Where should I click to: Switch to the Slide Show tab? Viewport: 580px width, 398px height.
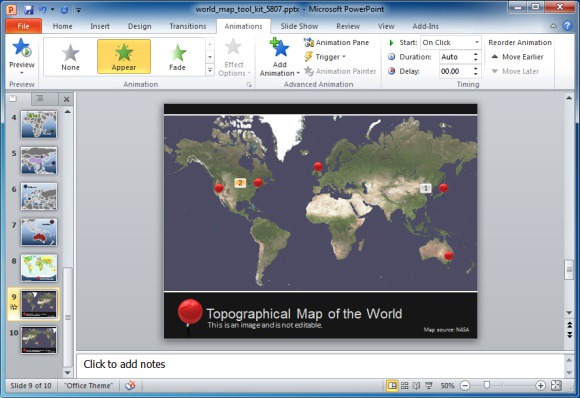click(299, 26)
